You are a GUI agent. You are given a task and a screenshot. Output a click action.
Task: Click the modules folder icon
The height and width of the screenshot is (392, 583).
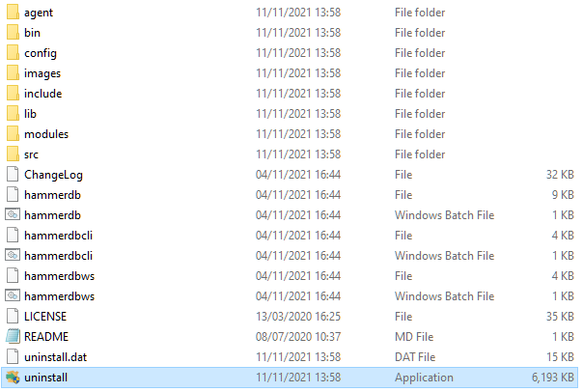pyautogui.click(x=13, y=133)
